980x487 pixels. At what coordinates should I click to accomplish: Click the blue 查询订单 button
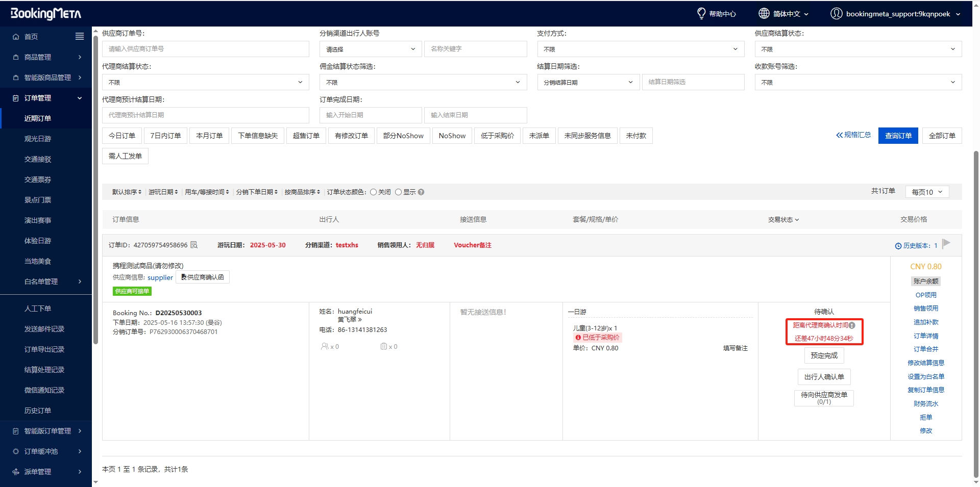pos(898,136)
